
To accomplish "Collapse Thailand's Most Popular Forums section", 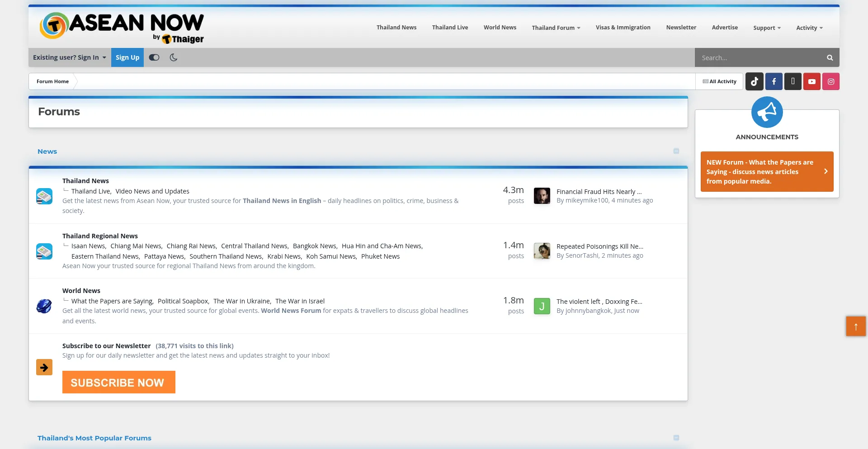I will point(676,438).
